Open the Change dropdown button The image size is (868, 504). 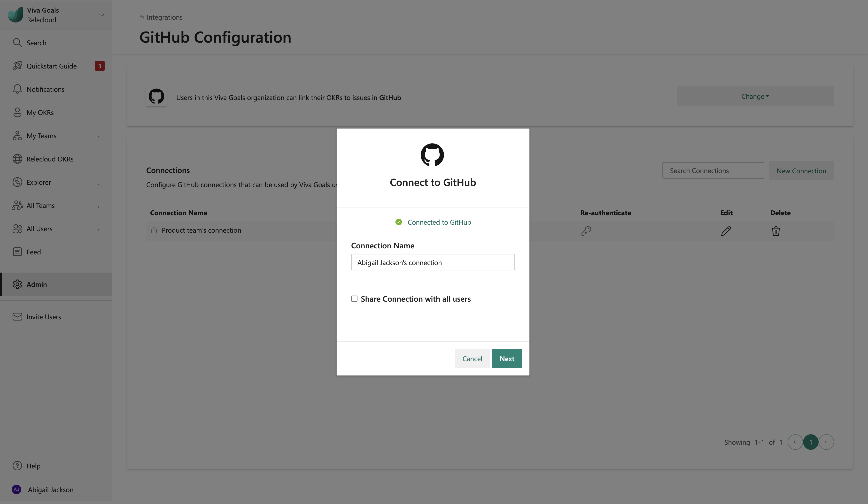(755, 96)
